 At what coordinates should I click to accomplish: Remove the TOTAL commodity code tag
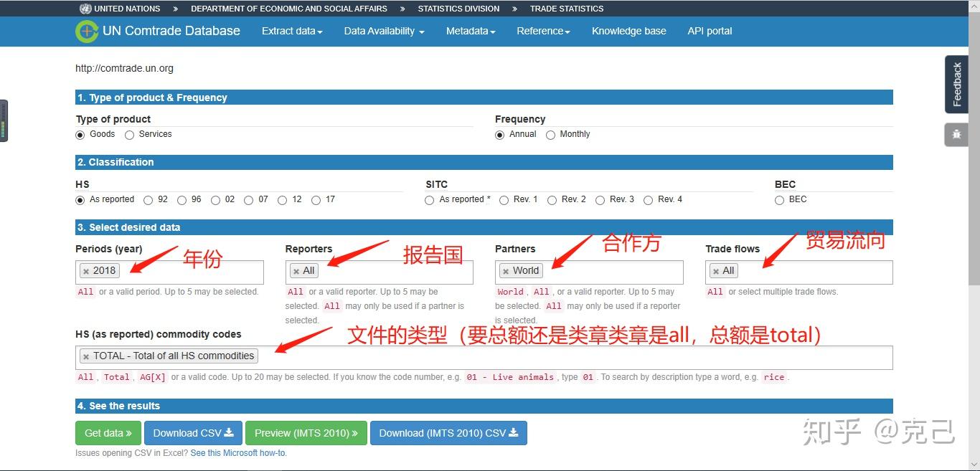coord(85,356)
